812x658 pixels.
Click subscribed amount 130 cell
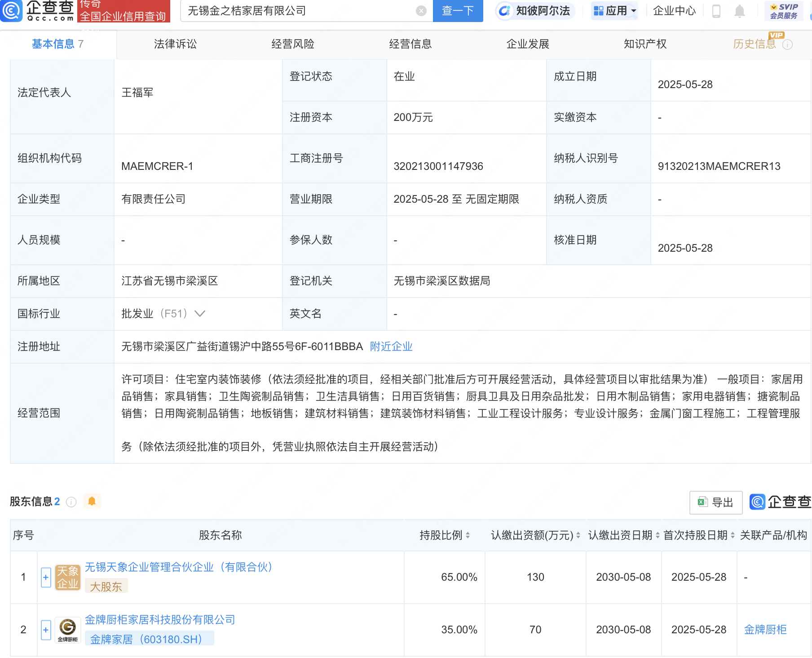[x=535, y=577]
